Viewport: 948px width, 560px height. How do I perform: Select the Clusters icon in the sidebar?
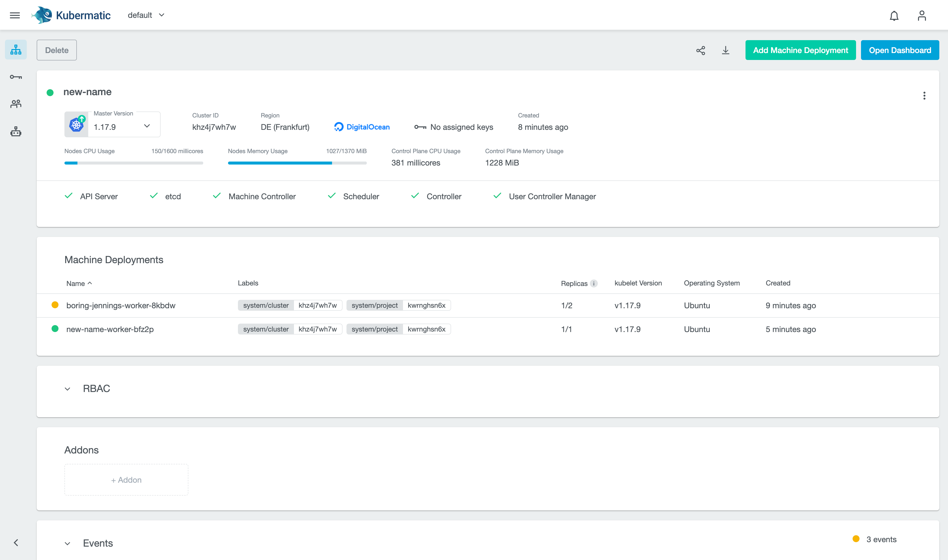[15, 50]
